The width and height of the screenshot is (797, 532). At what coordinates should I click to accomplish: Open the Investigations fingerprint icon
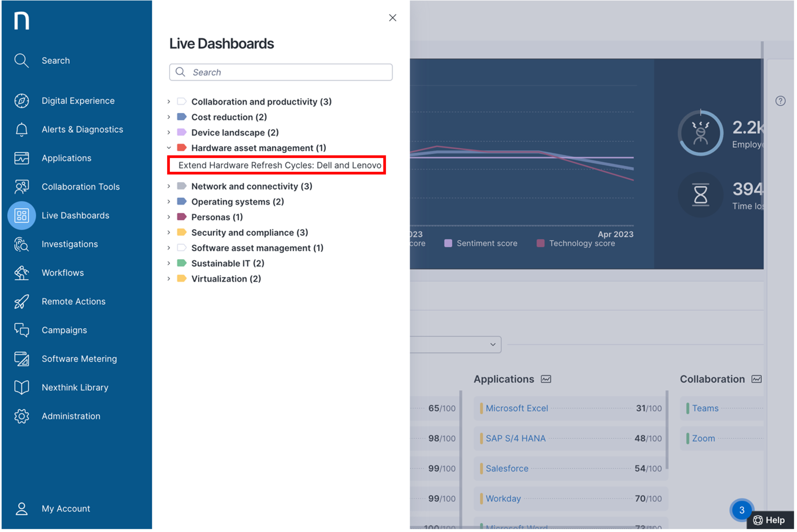[21, 244]
